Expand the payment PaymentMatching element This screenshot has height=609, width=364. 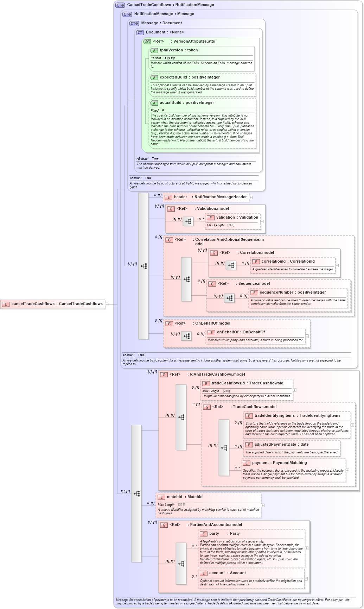(347, 470)
